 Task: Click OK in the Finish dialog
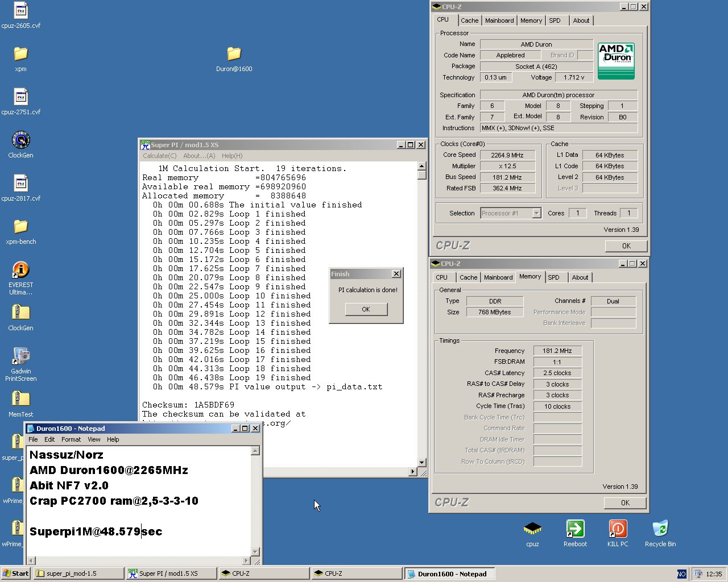click(366, 309)
